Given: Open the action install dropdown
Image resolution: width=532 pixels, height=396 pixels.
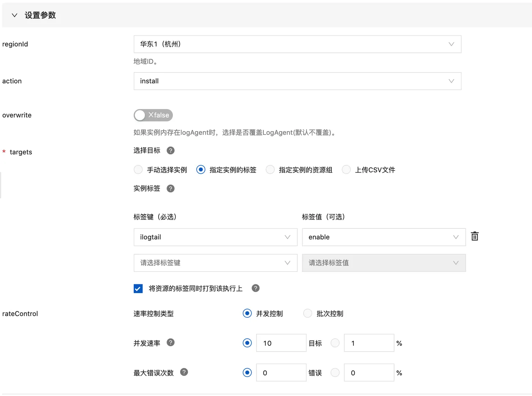Looking at the screenshot, I should [x=297, y=81].
